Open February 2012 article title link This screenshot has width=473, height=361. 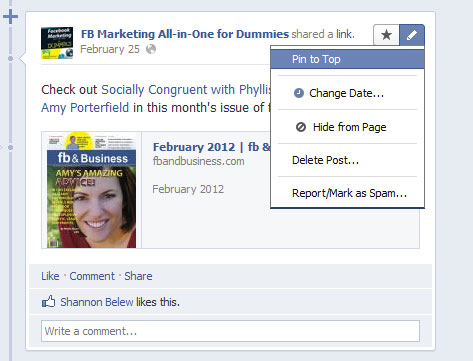click(211, 147)
